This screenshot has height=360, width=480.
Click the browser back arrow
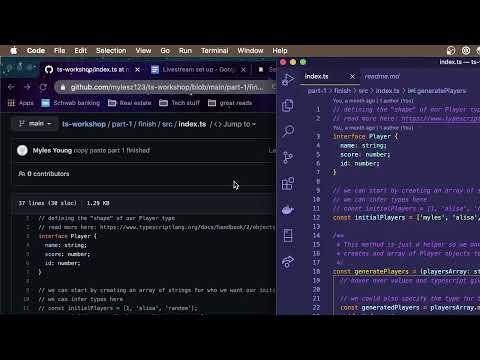[x=11, y=87]
